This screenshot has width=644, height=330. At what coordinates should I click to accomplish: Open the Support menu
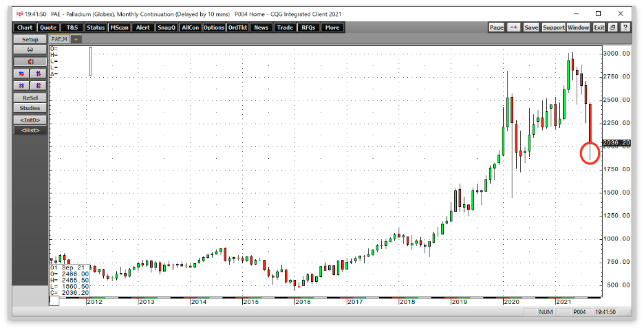554,27
